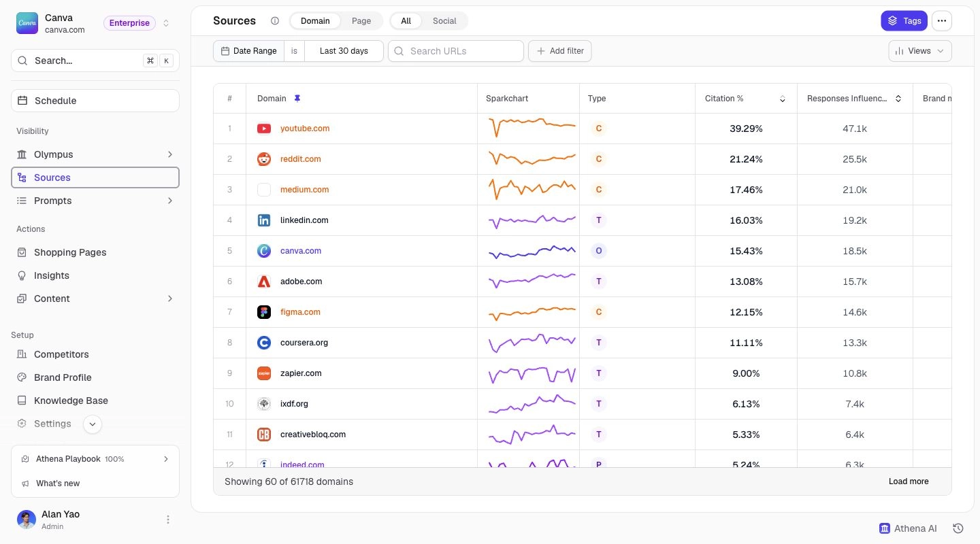Click the Search URLs input field
The height and width of the screenshot is (544, 980).
[456, 51]
